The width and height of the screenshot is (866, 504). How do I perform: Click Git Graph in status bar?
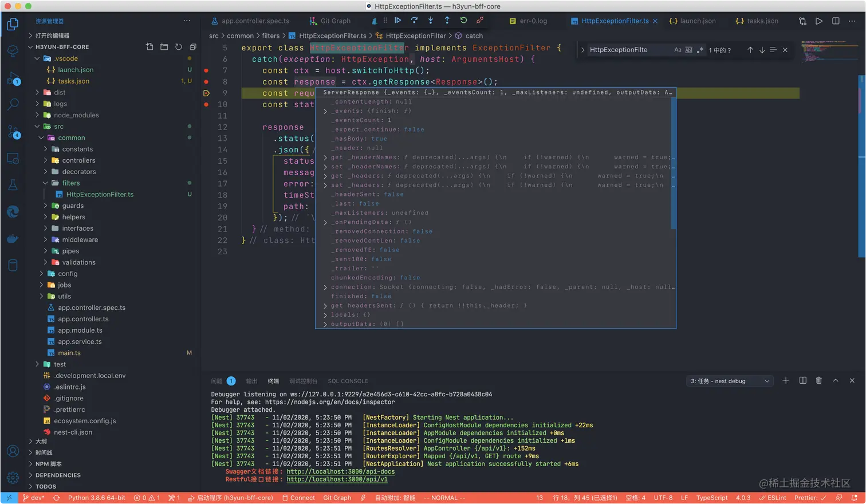pos(337,498)
